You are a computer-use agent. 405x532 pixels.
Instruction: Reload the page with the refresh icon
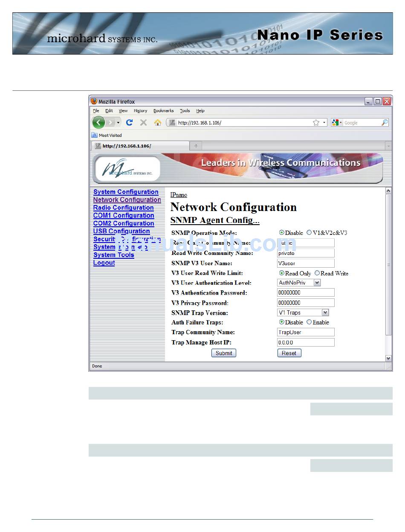click(130, 123)
